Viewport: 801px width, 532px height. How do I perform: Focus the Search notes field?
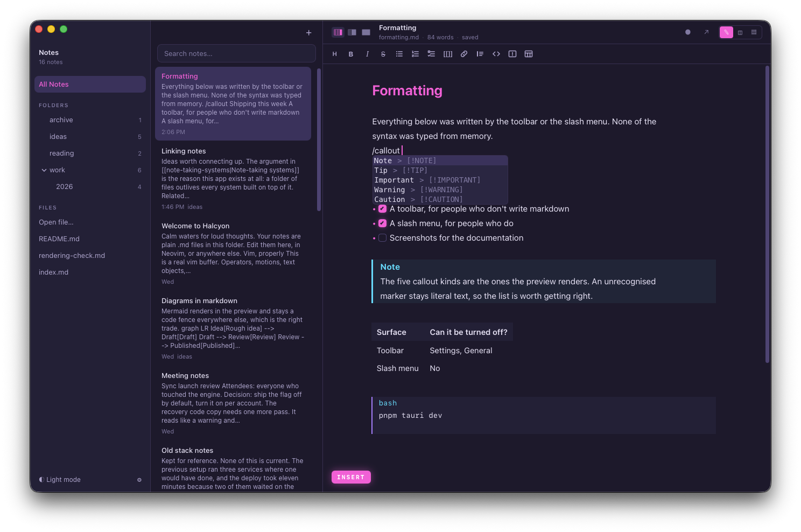236,54
